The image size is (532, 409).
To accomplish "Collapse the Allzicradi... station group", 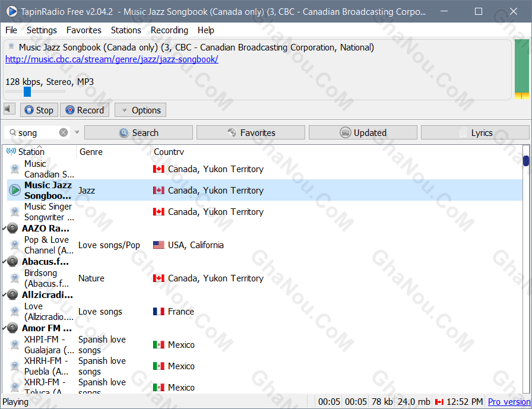I will coord(4,294).
